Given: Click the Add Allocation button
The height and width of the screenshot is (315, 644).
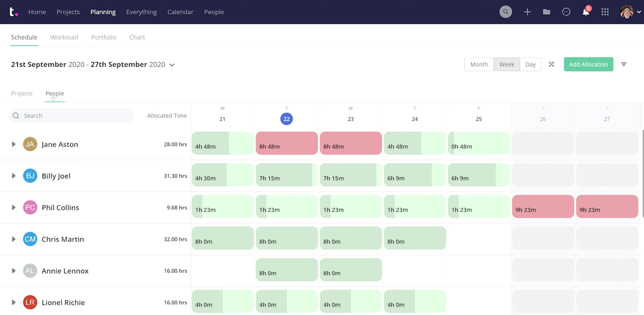Looking at the screenshot, I should tap(588, 64).
